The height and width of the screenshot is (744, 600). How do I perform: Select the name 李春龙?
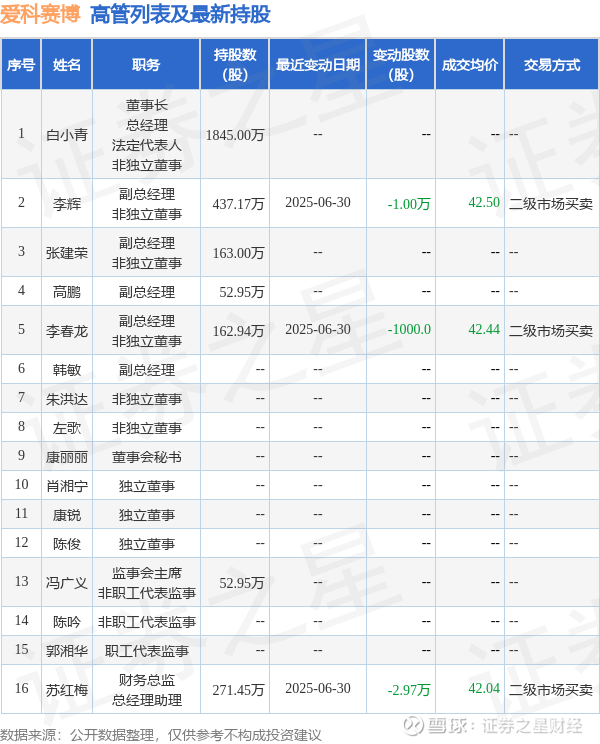click(67, 331)
